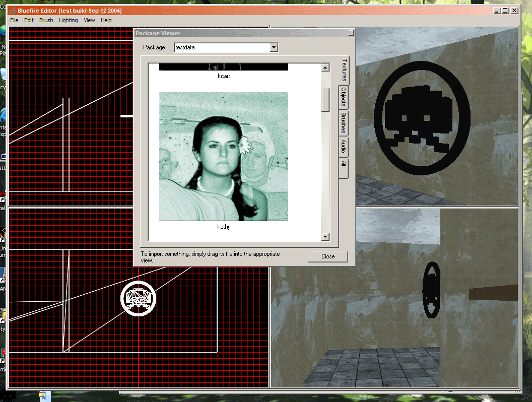
Task: Open the Edit menu
Action: point(29,20)
